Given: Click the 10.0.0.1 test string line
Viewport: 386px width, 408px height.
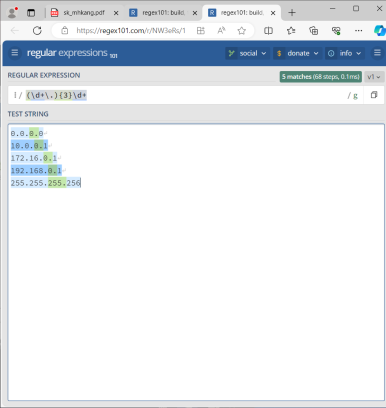Looking at the screenshot, I should click(29, 146).
